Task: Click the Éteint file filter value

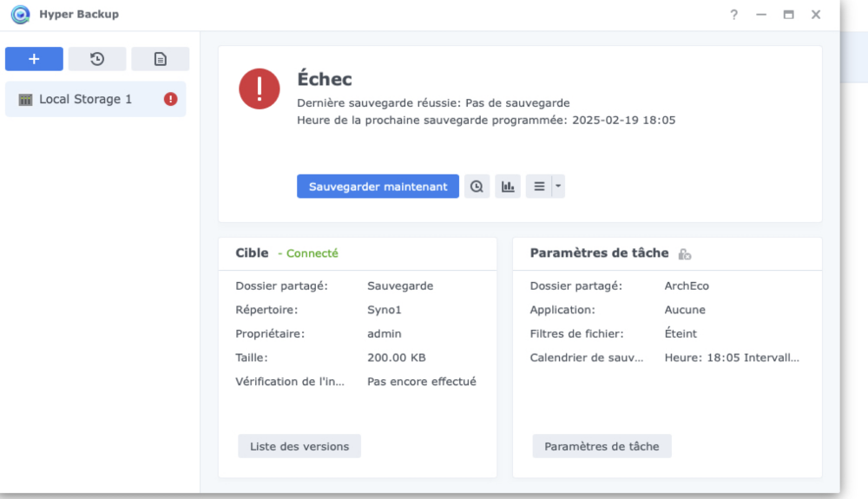Action: point(681,333)
